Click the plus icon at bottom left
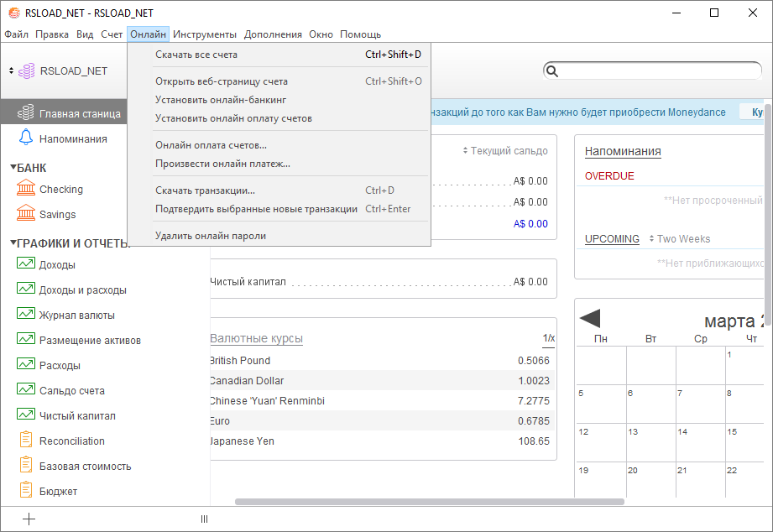Viewport: 773px width, 532px height. click(x=29, y=519)
